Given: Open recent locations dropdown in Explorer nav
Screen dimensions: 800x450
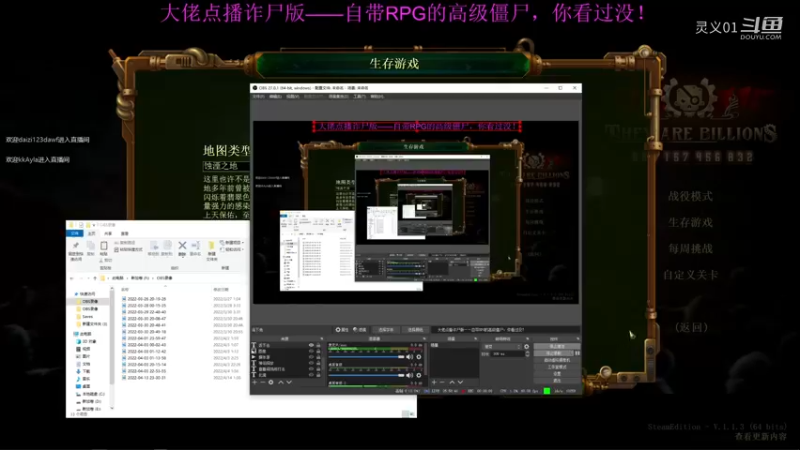Looking at the screenshot, I should [89, 278].
